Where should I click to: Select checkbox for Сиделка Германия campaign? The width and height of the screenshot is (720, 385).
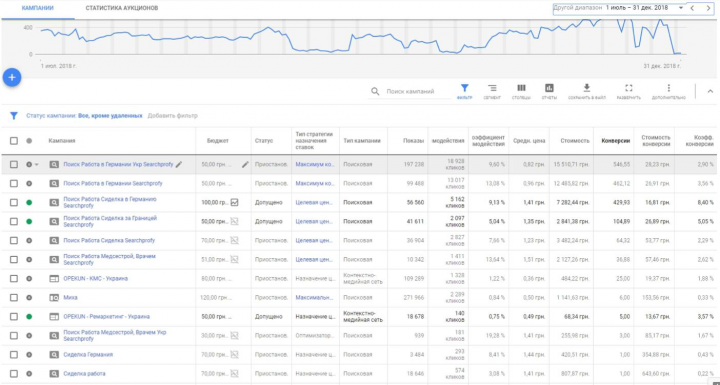point(14,355)
